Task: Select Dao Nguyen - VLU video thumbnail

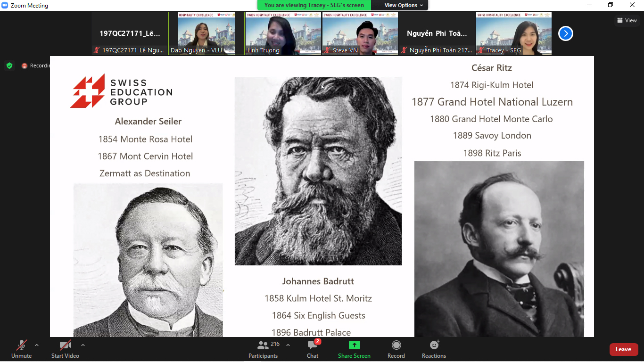Action: coord(206,33)
